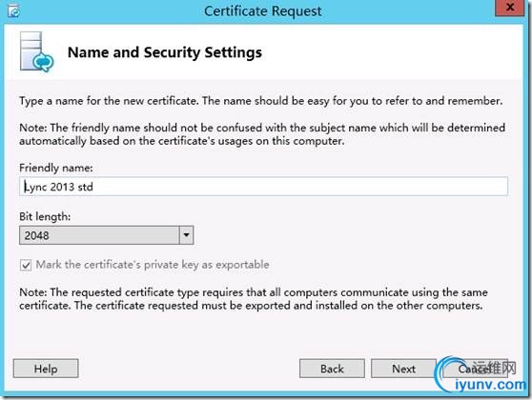Click the server certificate icon beside heading

[x=36, y=51]
